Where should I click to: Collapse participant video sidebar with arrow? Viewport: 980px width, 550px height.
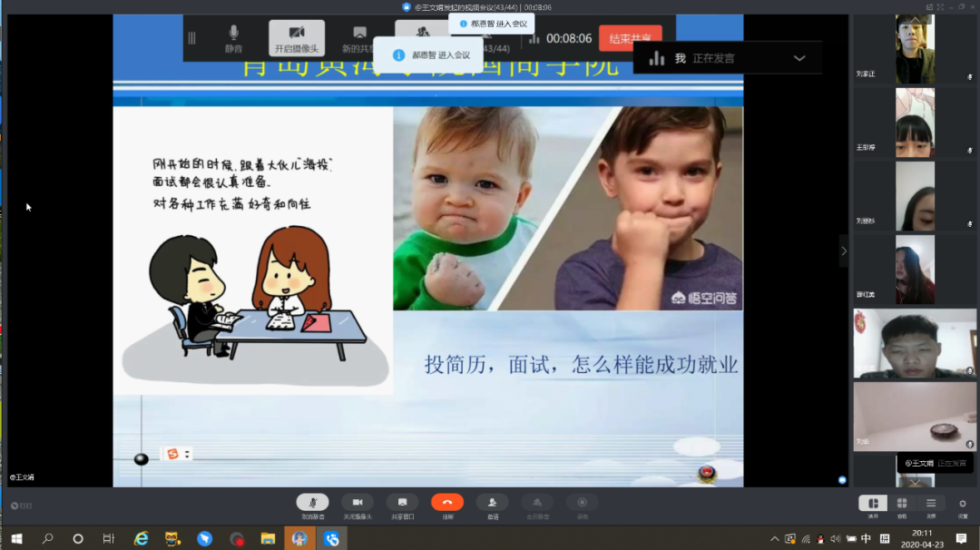(844, 250)
